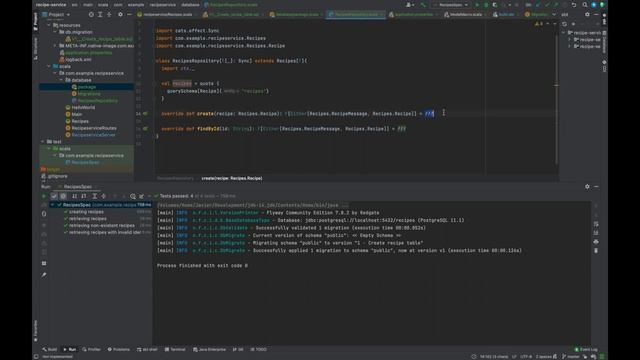Open the Build tool window button
Viewport: 640px width, 360px height.
tap(50, 349)
